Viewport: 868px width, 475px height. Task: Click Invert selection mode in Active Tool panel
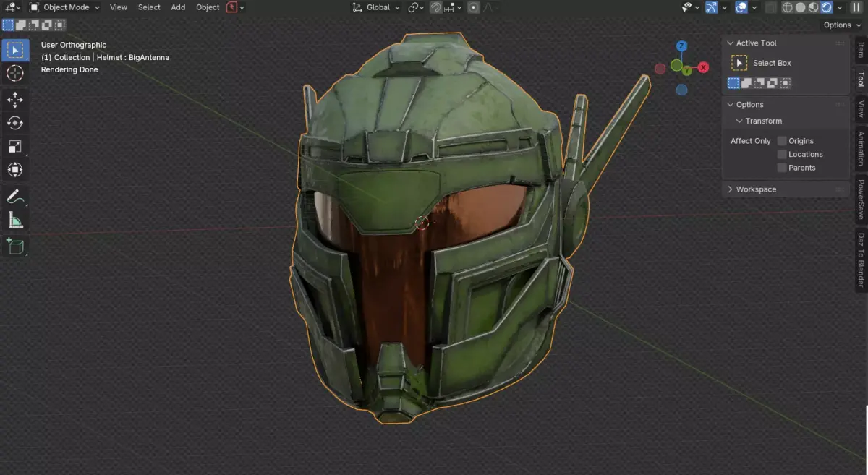pyautogui.click(x=772, y=83)
